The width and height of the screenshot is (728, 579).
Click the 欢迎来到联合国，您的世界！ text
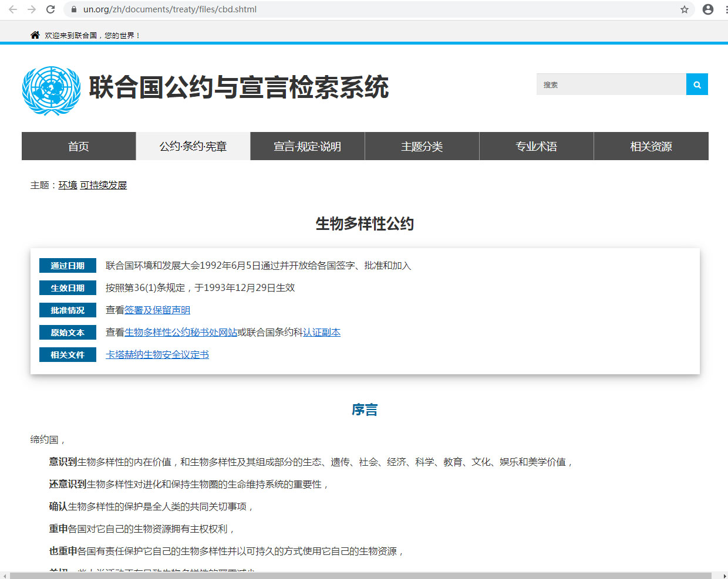click(93, 36)
